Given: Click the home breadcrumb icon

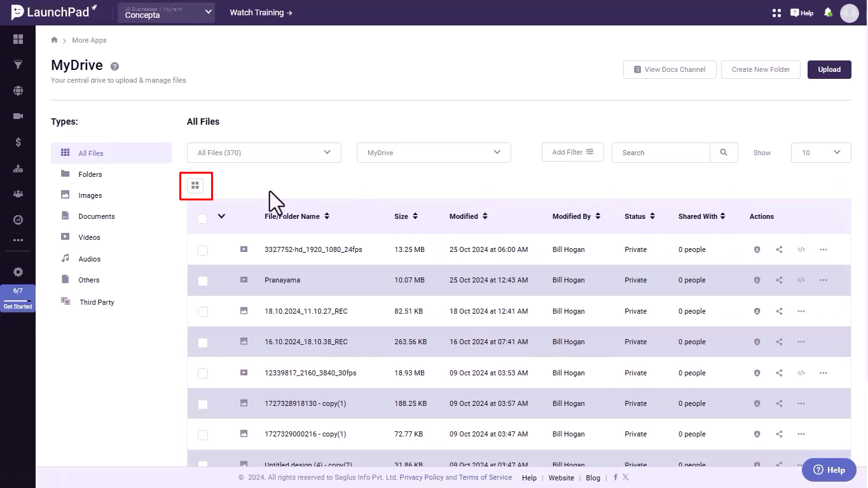Looking at the screenshot, I should (55, 40).
